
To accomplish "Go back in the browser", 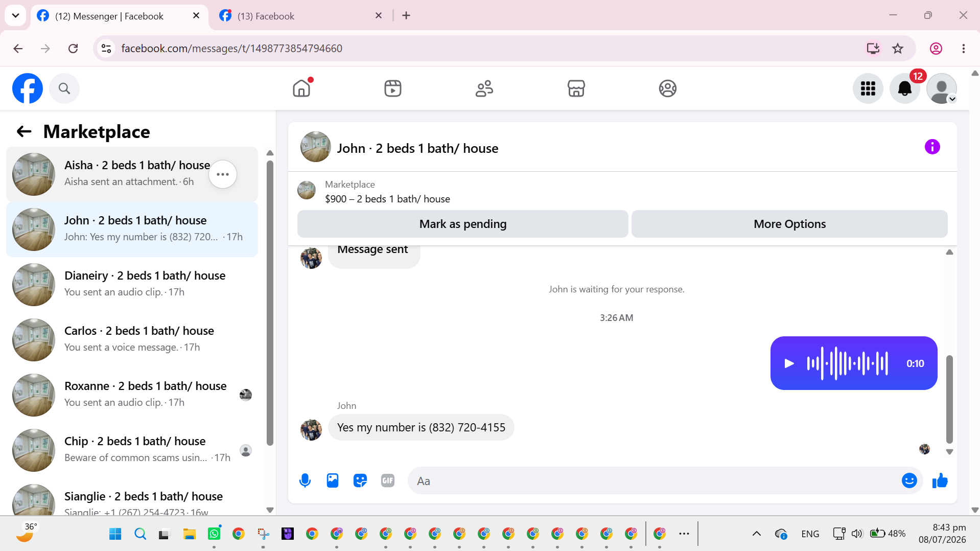I will point(18,49).
